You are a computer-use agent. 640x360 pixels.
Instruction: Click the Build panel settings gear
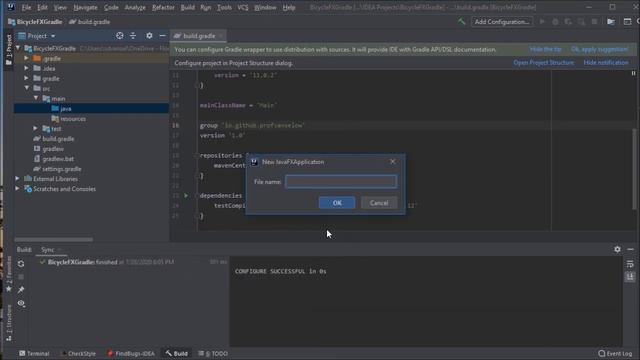click(x=617, y=249)
